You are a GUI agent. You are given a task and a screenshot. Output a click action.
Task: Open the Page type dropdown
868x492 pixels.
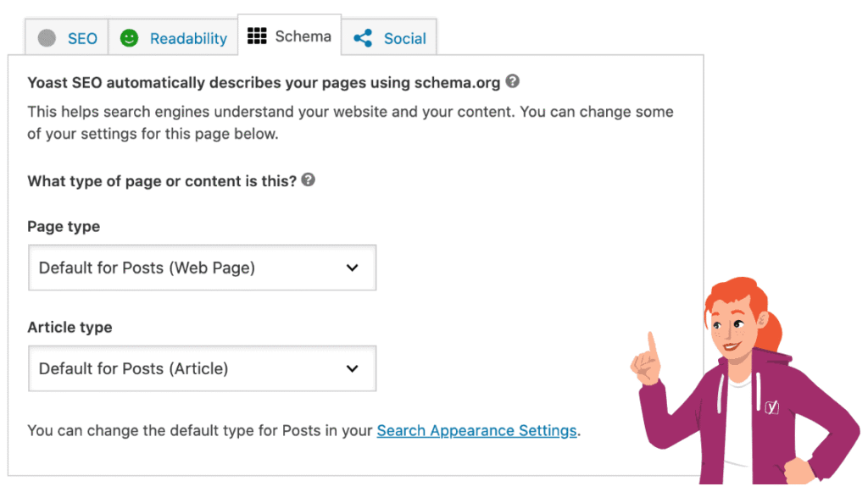tap(202, 268)
